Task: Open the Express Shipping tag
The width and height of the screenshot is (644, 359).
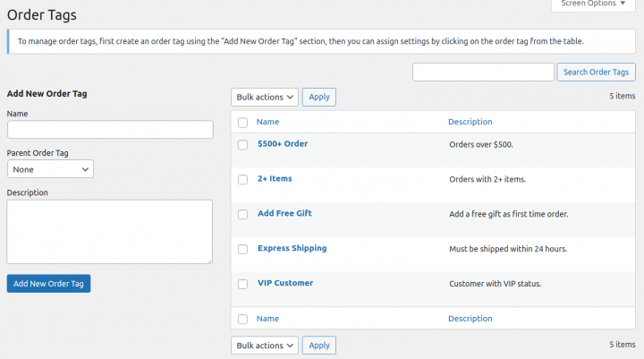Action: (292, 248)
